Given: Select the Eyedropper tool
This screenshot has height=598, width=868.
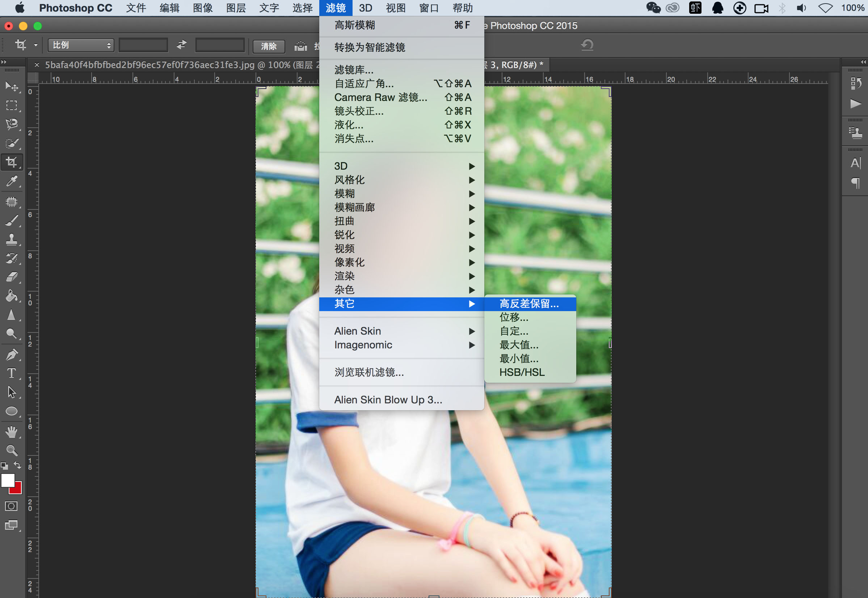Looking at the screenshot, I should (x=12, y=182).
